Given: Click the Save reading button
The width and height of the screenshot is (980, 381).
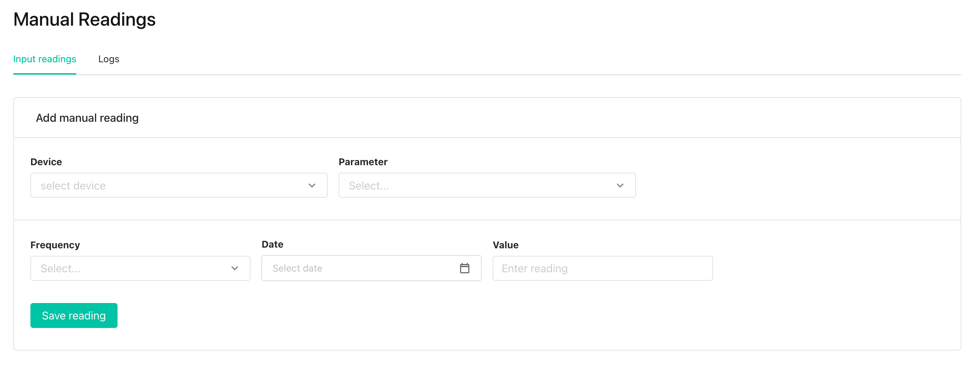Looking at the screenshot, I should pos(74,316).
